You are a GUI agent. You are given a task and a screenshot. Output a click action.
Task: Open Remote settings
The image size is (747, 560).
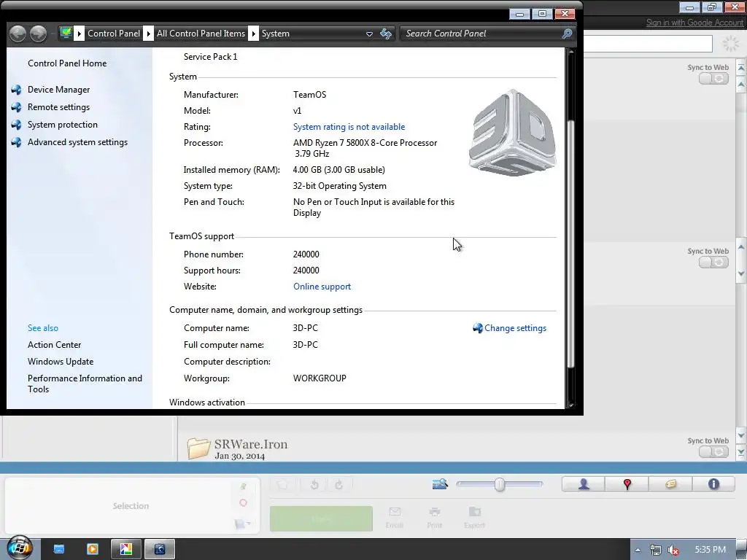click(x=58, y=107)
